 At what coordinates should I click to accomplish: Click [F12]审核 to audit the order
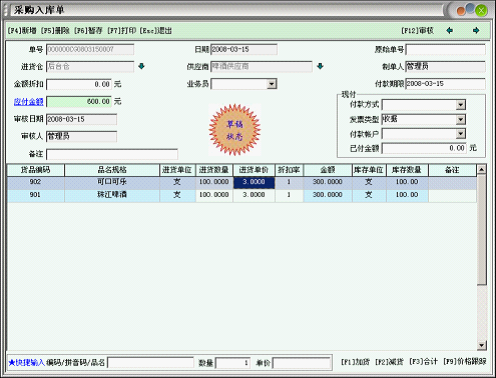[x=418, y=31]
